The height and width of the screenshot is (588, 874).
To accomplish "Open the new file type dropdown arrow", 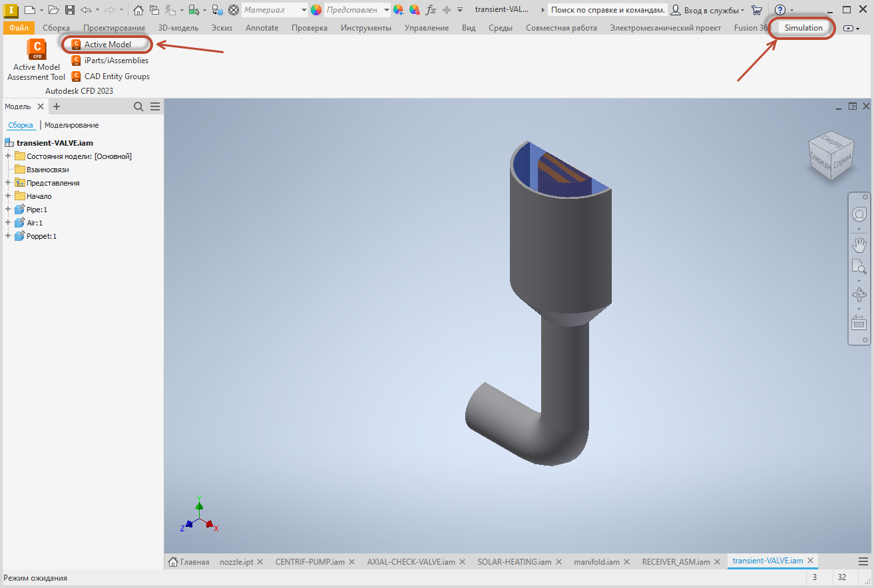I will tap(41, 10).
